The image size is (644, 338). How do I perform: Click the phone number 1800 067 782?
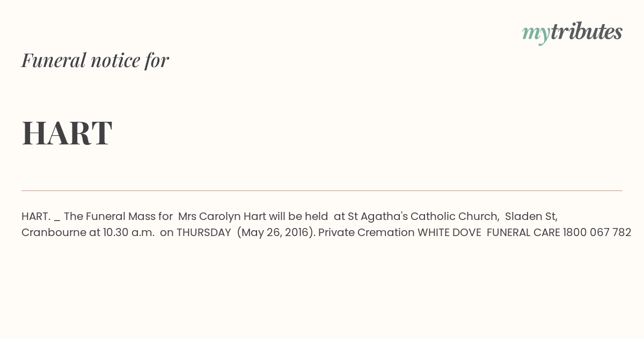coord(597,232)
